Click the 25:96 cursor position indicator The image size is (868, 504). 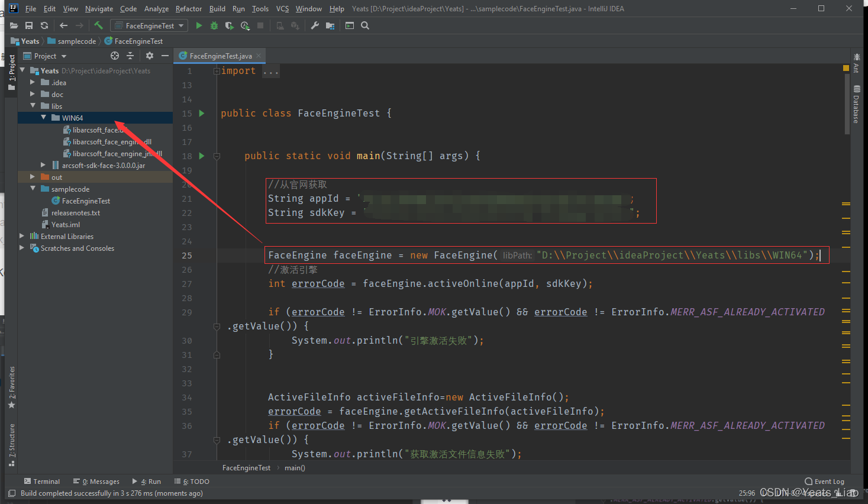point(747,493)
